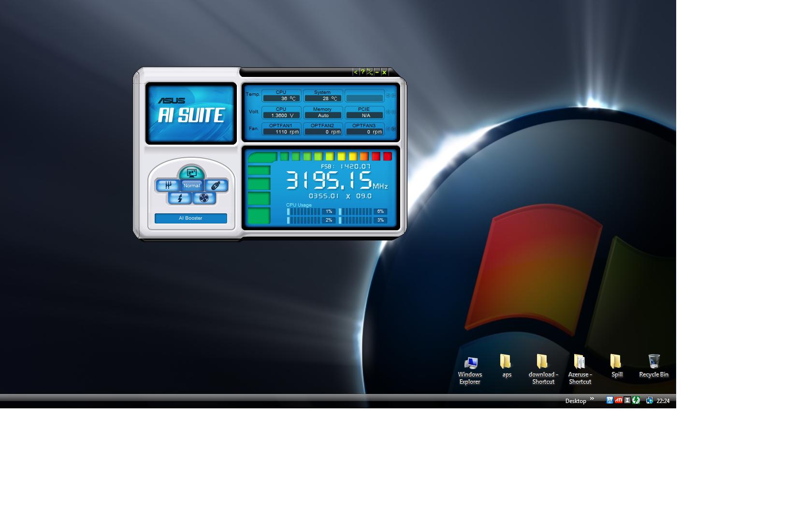Select the Spill folder icon
The height and width of the screenshot is (508, 812).
(616, 366)
